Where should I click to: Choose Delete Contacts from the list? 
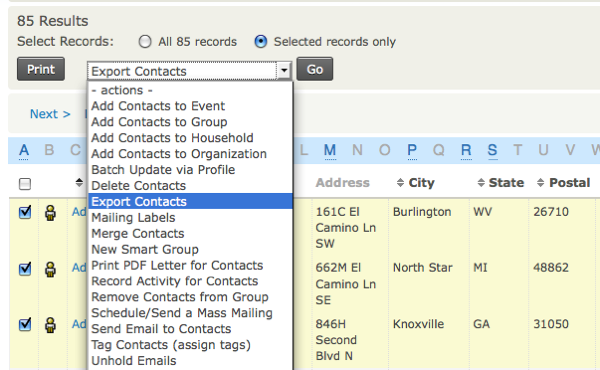[191, 186]
